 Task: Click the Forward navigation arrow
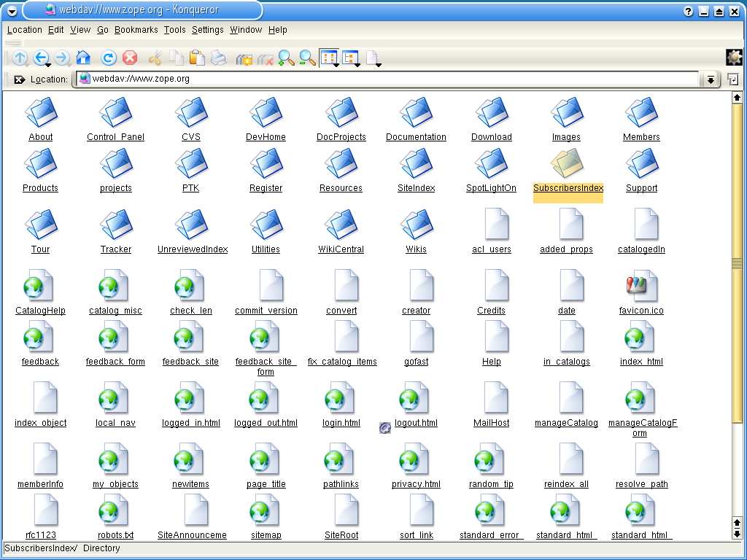coord(62,58)
